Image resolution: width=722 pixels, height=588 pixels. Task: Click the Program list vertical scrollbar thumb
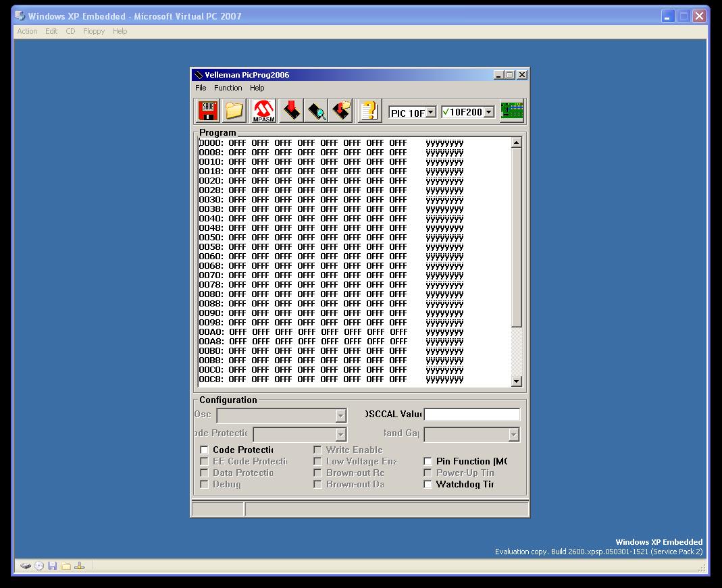click(516, 238)
